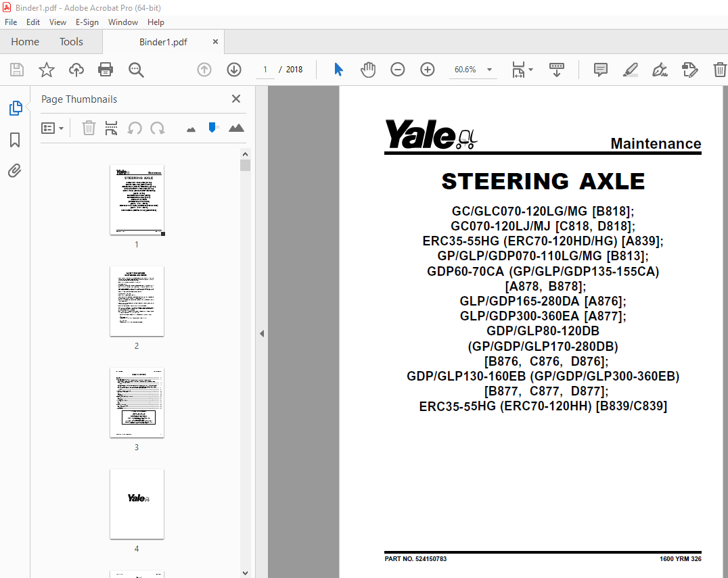
Task: Open the Sign document pen tool
Action: coord(660,70)
